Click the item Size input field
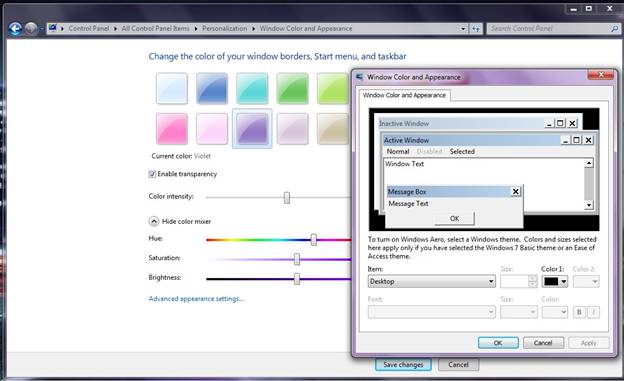 [515, 281]
